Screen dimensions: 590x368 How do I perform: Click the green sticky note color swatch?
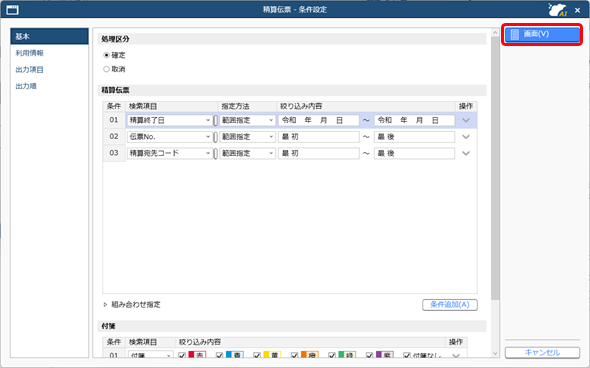[x=347, y=355]
